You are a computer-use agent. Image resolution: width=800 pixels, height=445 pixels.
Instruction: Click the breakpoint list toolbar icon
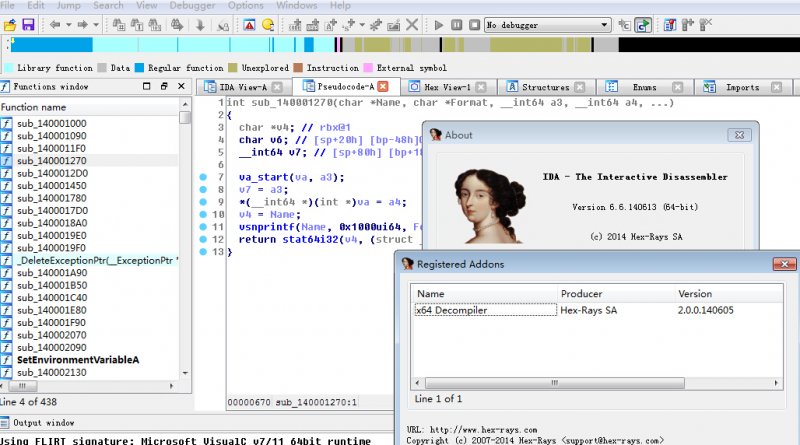click(669, 24)
